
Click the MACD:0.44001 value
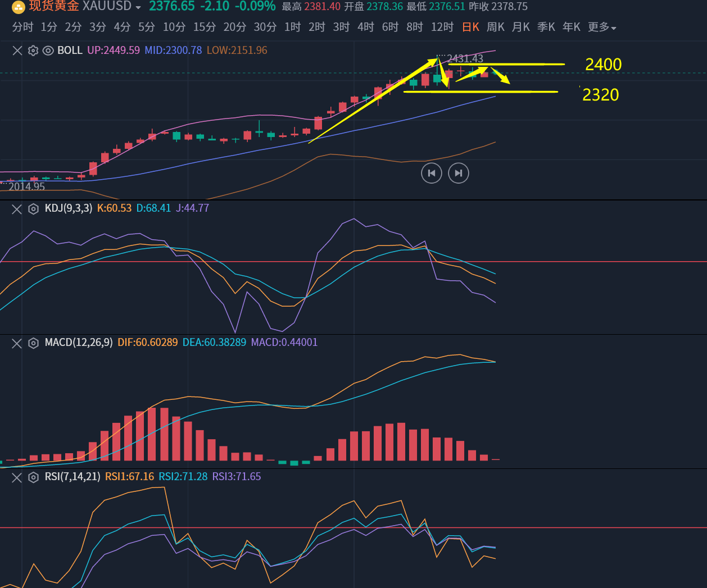284,343
